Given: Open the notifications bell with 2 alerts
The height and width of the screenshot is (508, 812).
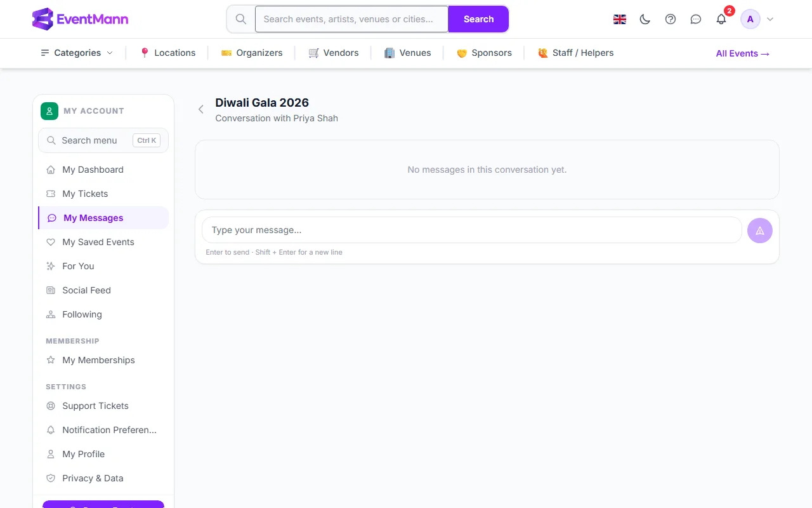Looking at the screenshot, I should pyautogui.click(x=721, y=19).
